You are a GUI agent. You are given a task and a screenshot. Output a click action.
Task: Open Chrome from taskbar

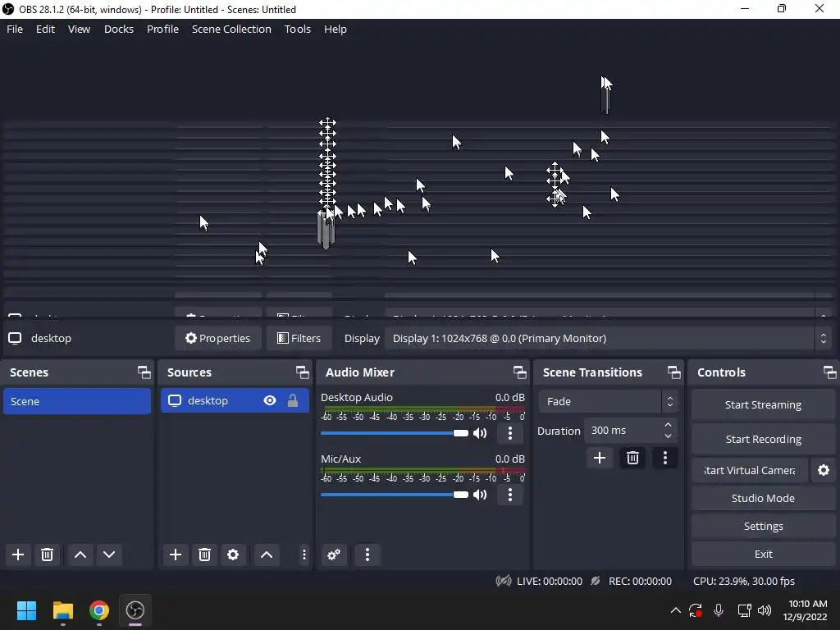99,610
